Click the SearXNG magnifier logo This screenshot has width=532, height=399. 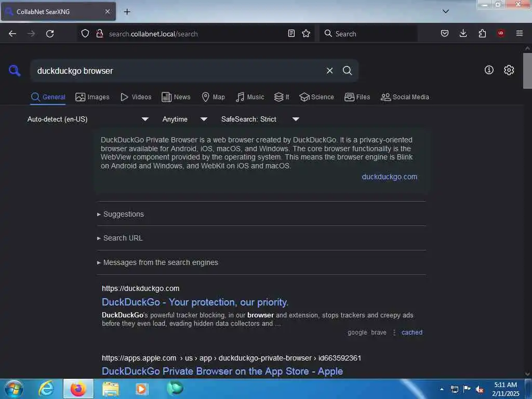pyautogui.click(x=15, y=71)
